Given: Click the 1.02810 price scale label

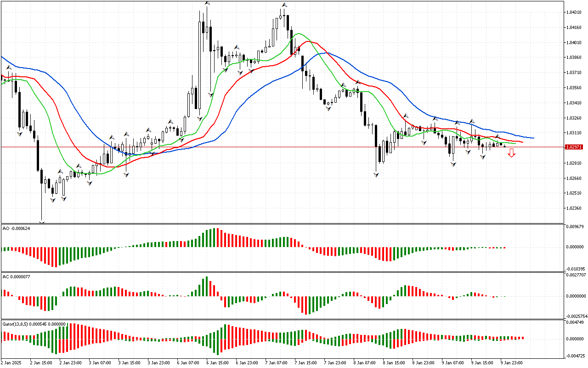Looking at the screenshot, I should pos(574,163).
